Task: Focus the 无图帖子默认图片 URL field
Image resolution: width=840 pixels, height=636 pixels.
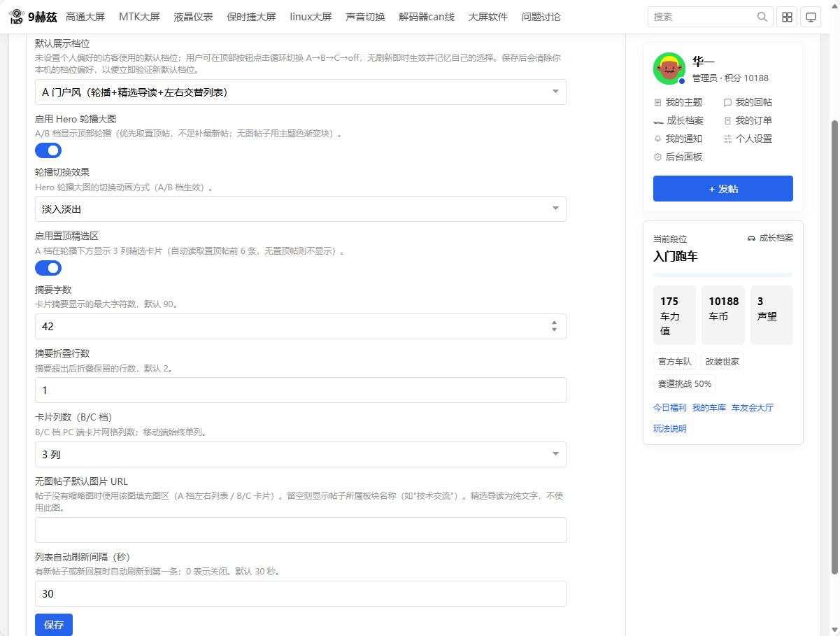Action: pos(301,530)
